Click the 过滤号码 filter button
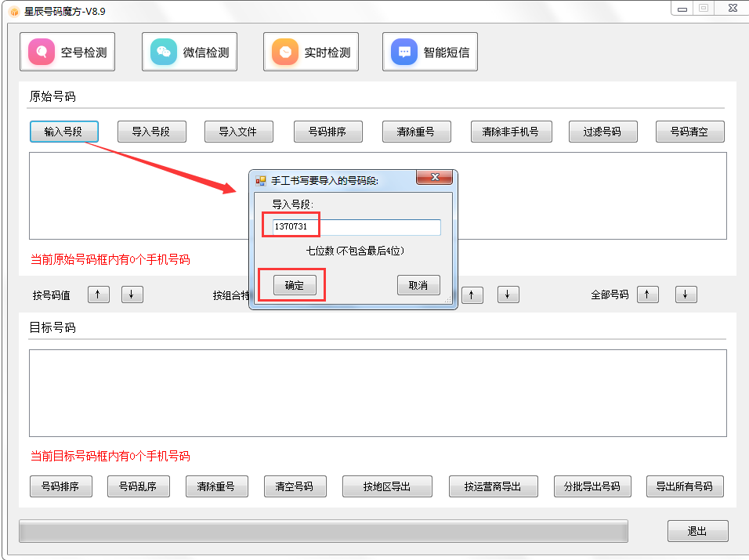This screenshot has width=749, height=560. (x=602, y=132)
